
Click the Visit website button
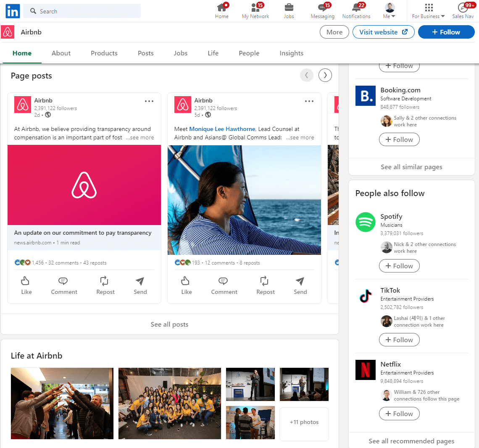pyautogui.click(x=383, y=32)
